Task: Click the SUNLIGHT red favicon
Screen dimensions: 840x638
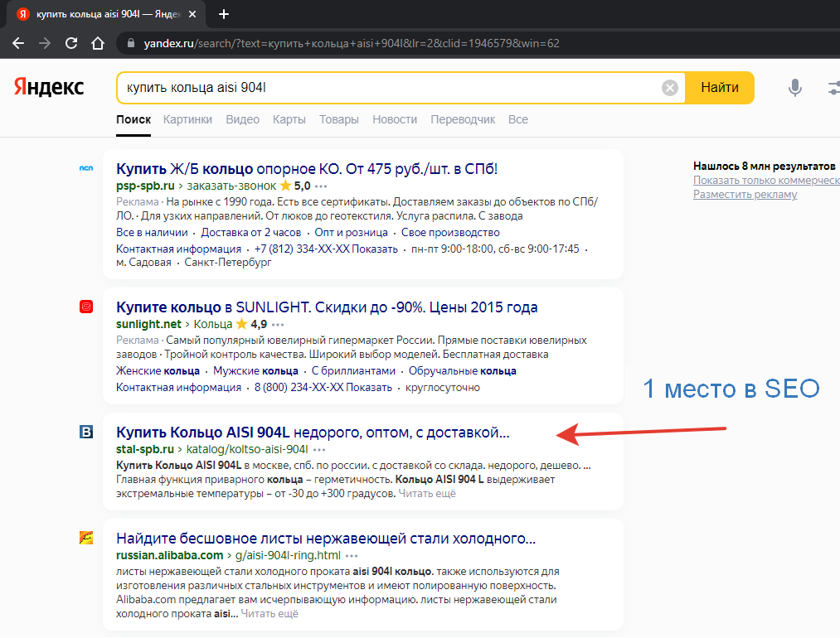Action: point(85,307)
